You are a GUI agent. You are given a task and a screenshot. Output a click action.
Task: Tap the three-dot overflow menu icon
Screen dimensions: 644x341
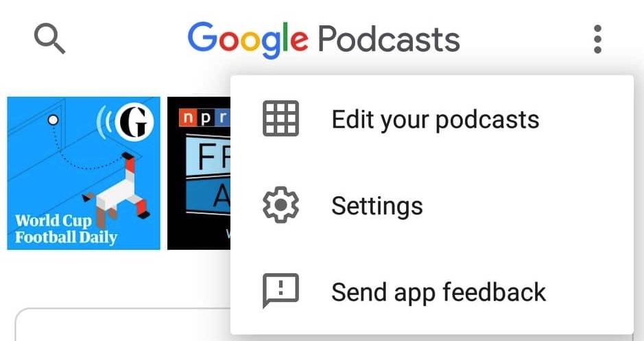tap(597, 39)
